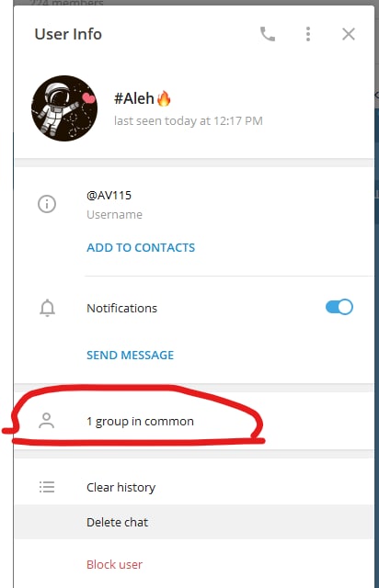This screenshot has width=379, height=588.
Task: Click ADD TO CONTACTS link
Action: 141,247
